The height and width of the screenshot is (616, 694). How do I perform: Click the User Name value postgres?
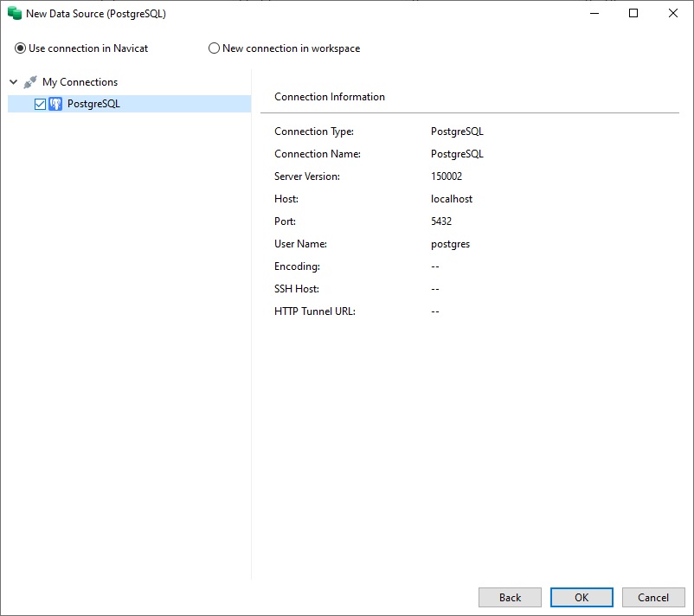pos(450,244)
